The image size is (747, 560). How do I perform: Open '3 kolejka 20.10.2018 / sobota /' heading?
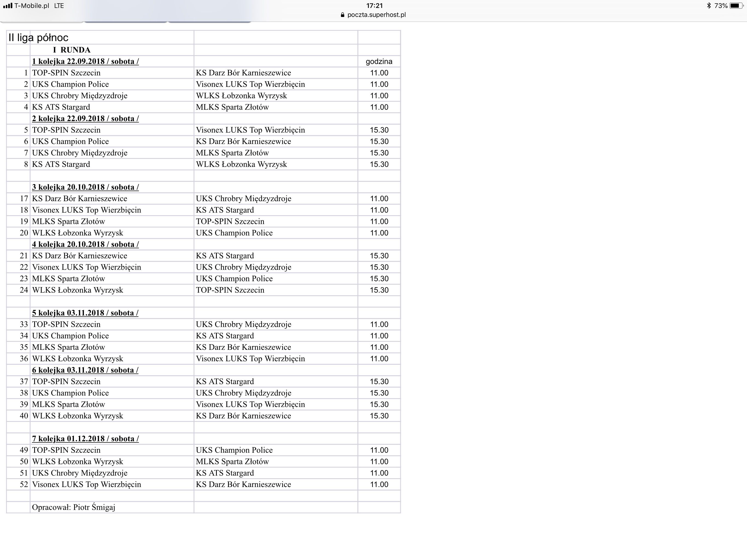coord(85,187)
